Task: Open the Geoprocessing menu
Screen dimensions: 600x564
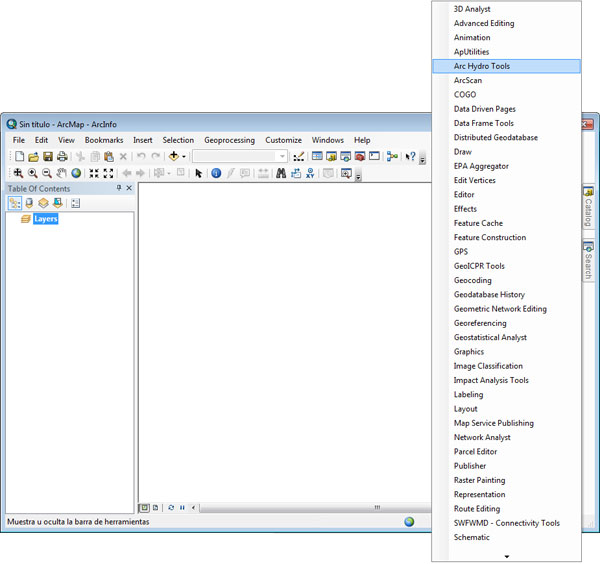Action: [229, 140]
